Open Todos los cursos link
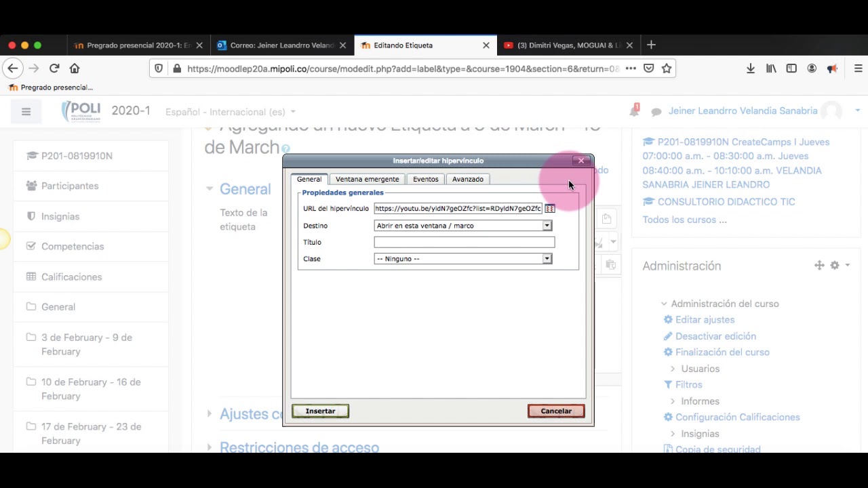The width and height of the screenshot is (868, 488). [x=685, y=220]
